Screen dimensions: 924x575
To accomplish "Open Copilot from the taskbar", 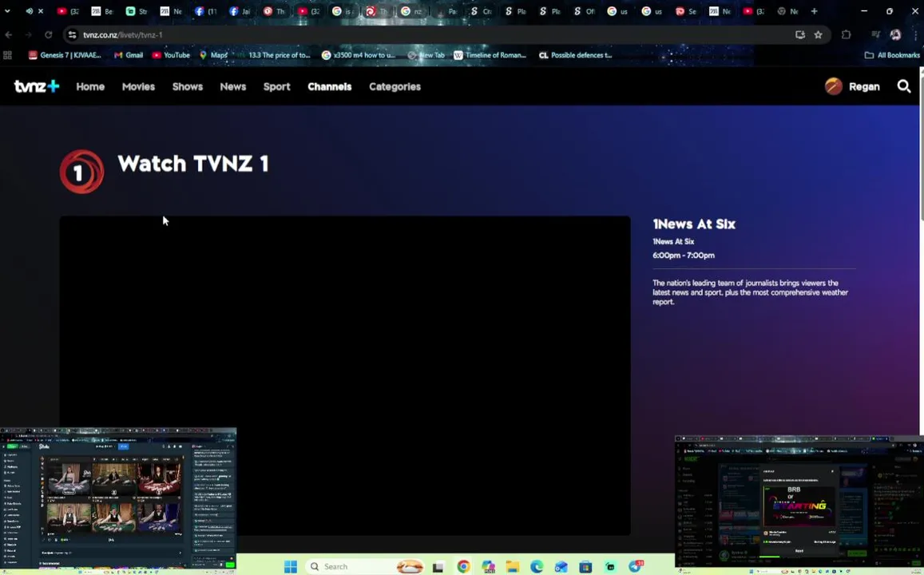I will click(x=488, y=567).
